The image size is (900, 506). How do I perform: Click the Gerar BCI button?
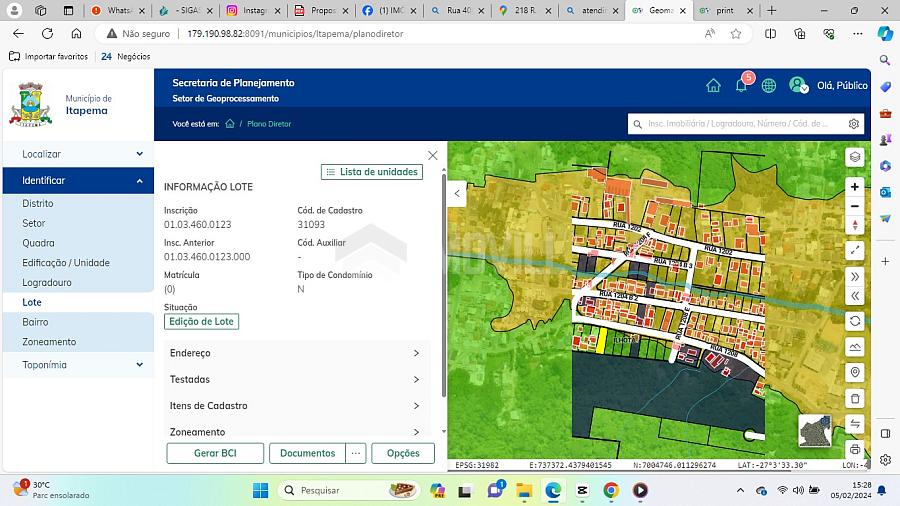(215, 453)
